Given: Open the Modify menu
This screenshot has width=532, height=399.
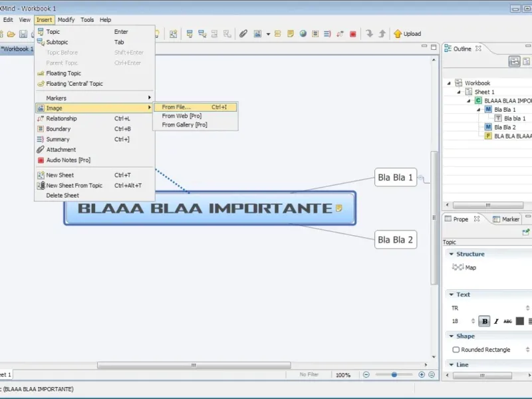Looking at the screenshot, I should 66,20.
